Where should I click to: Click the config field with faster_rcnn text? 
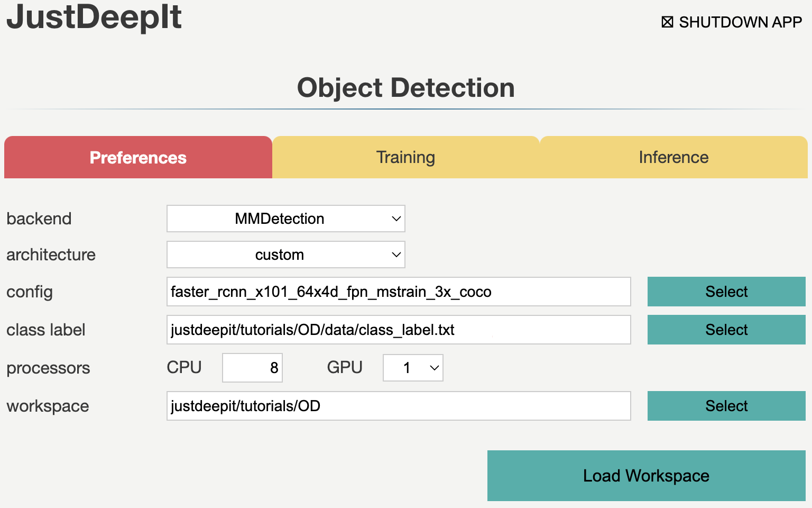tap(399, 292)
